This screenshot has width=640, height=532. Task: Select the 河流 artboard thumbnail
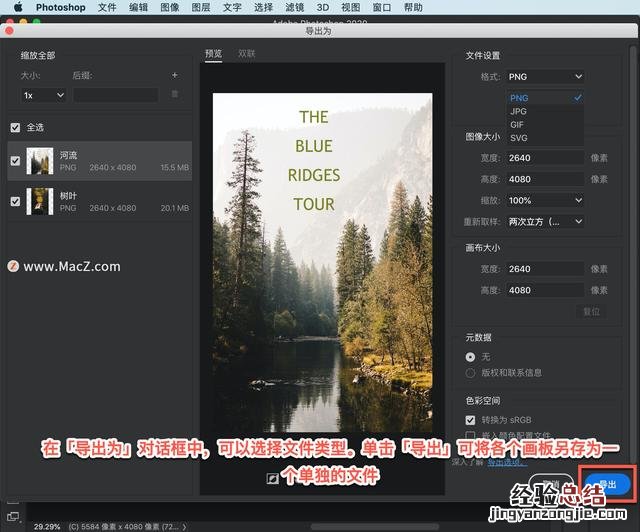(x=40, y=161)
